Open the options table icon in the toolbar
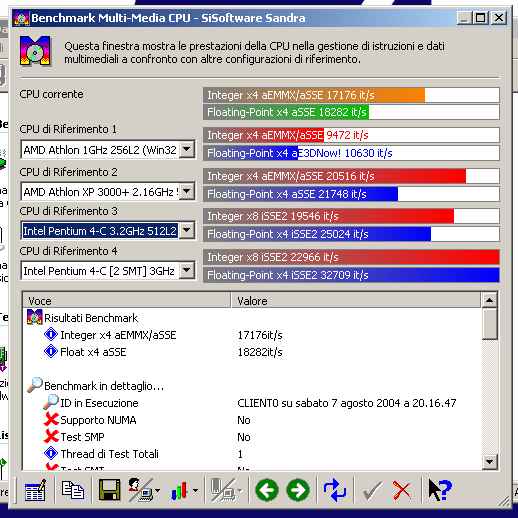The height and width of the screenshot is (518, 518). (35, 490)
